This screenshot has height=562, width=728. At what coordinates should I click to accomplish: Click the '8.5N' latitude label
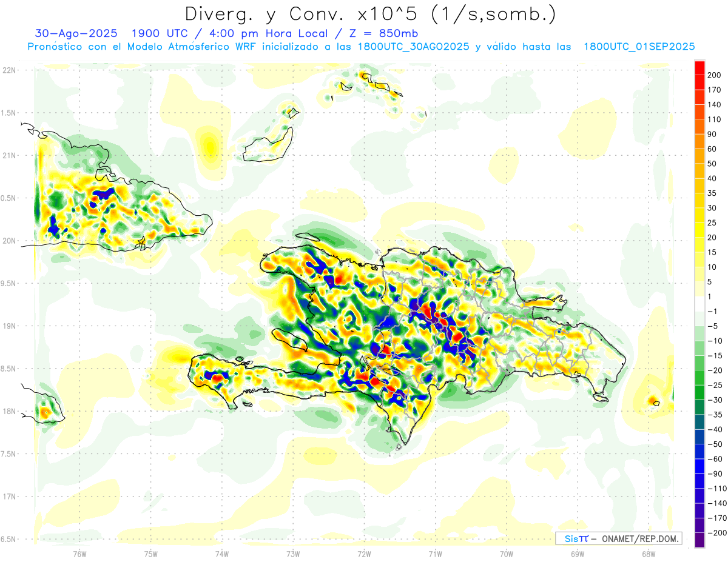coord(8,369)
